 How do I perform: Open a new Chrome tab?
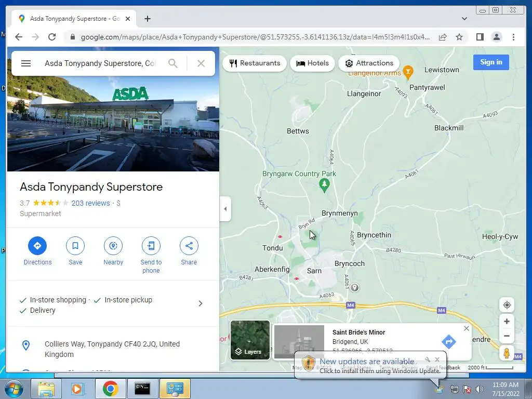coord(147,19)
